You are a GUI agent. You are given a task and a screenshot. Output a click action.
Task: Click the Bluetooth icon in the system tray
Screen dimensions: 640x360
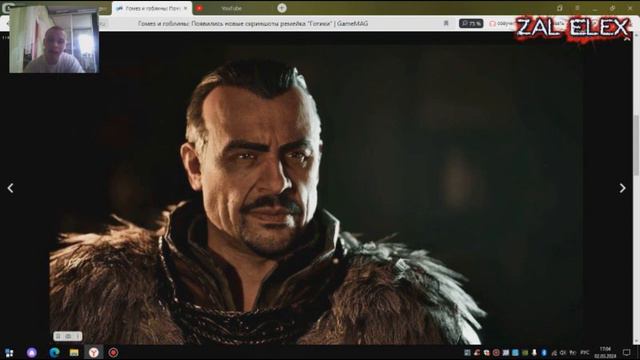(544, 353)
